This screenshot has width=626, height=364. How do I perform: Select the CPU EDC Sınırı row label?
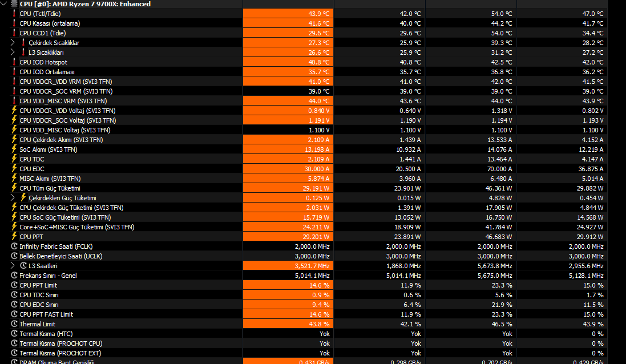point(39,305)
